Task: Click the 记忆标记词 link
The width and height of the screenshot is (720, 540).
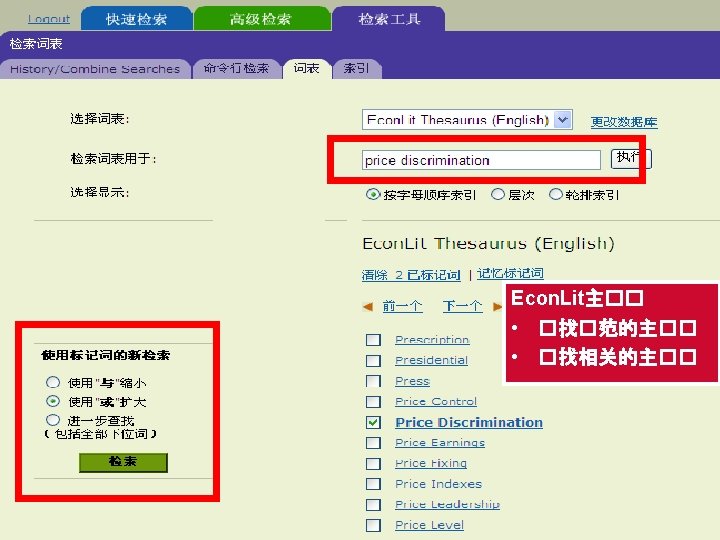Action: (x=510, y=274)
